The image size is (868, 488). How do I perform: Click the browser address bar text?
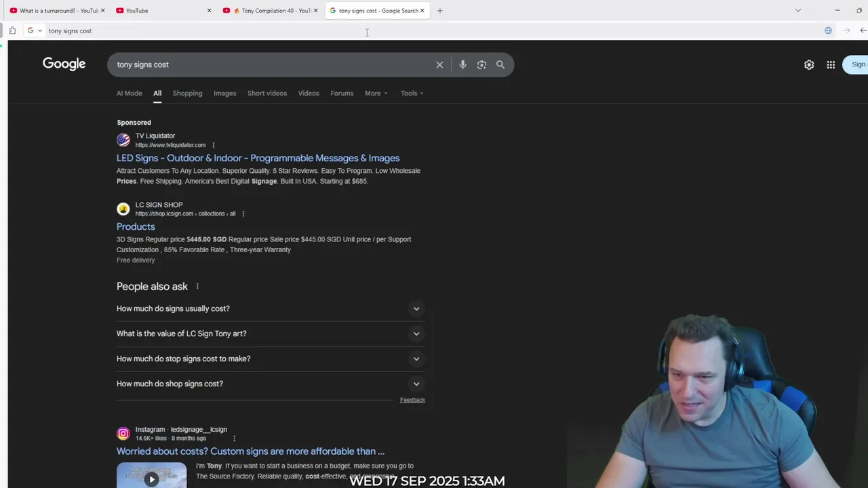pos(70,30)
